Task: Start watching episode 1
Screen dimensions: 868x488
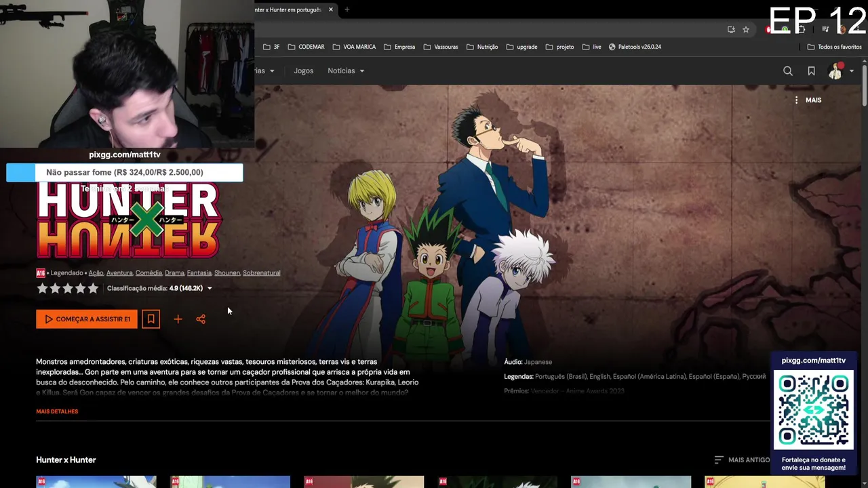Action: (x=87, y=319)
